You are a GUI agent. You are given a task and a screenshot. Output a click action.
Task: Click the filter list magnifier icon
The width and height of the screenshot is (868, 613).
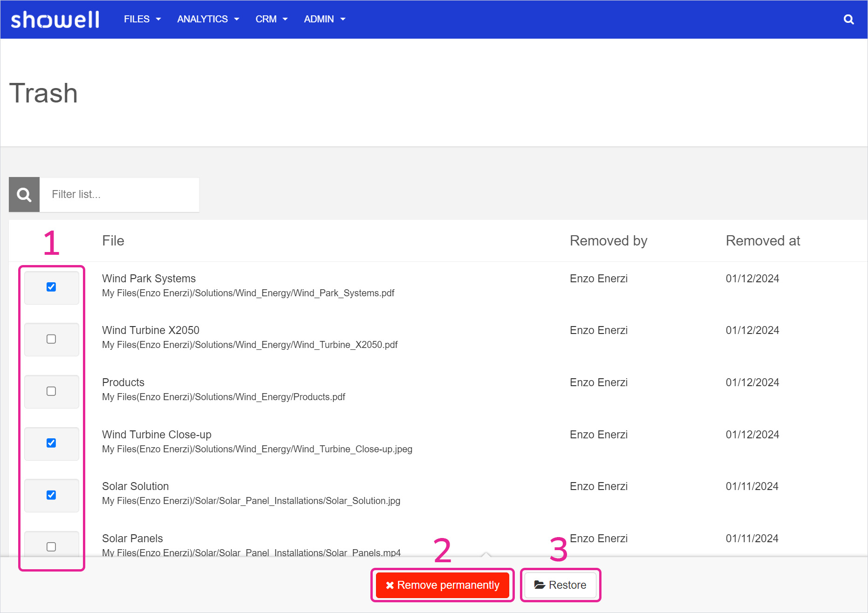click(x=24, y=195)
